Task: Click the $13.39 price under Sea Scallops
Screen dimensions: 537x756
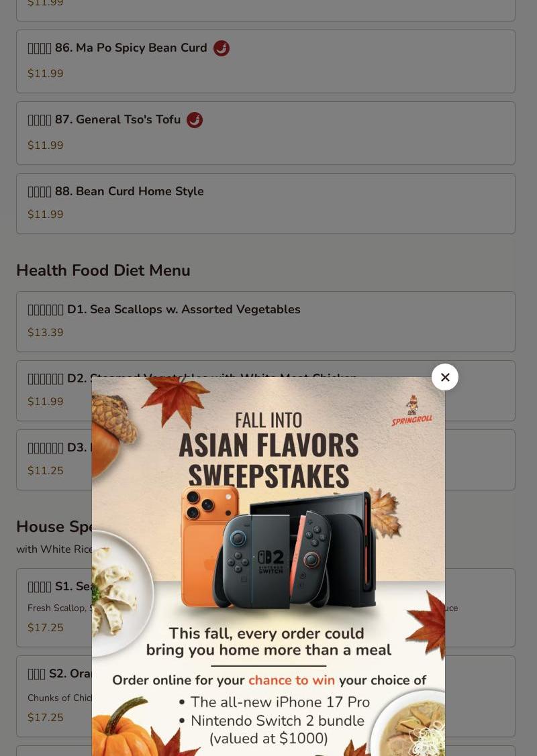Action: [46, 333]
